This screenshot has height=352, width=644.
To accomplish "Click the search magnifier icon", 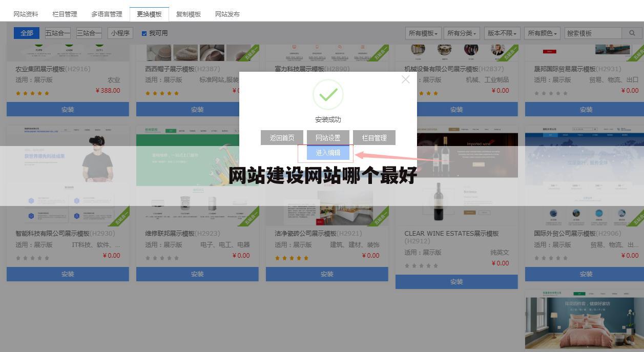I will pos(631,33).
